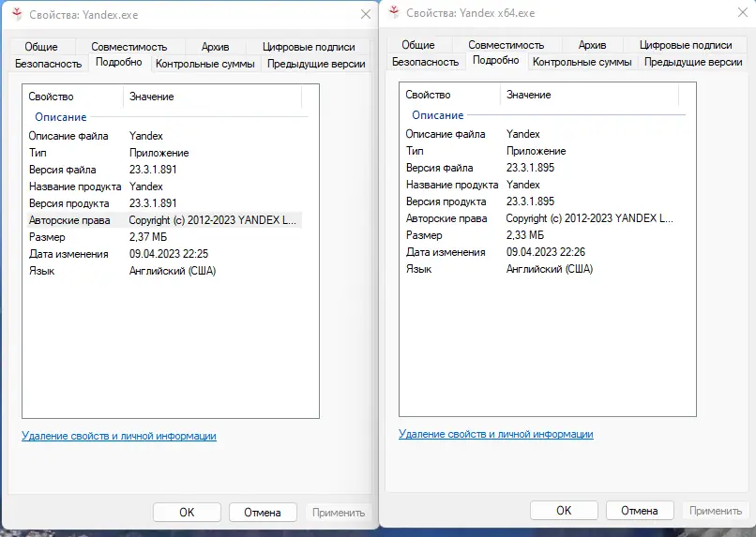Click the Значение column header in Yandex x64.exe window
Image resolution: width=756 pixels, height=537 pixels.
pos(529,95)
